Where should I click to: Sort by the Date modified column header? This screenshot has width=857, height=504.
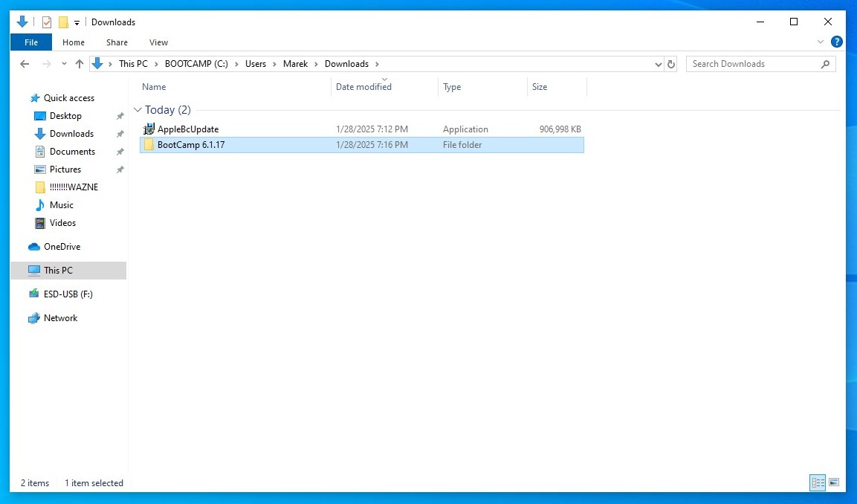click(x=363, y=87)
